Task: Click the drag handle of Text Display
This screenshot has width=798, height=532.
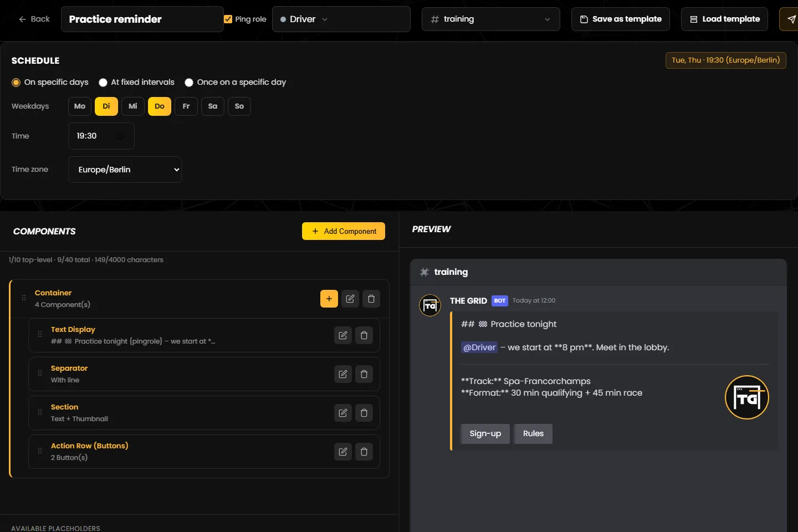Action: click(x=40, y=334)
